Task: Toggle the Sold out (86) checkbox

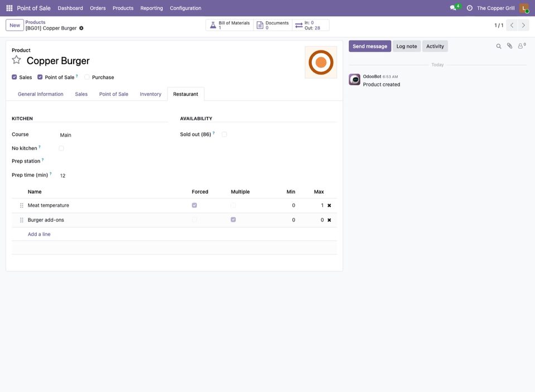Action: click(224, 134)
